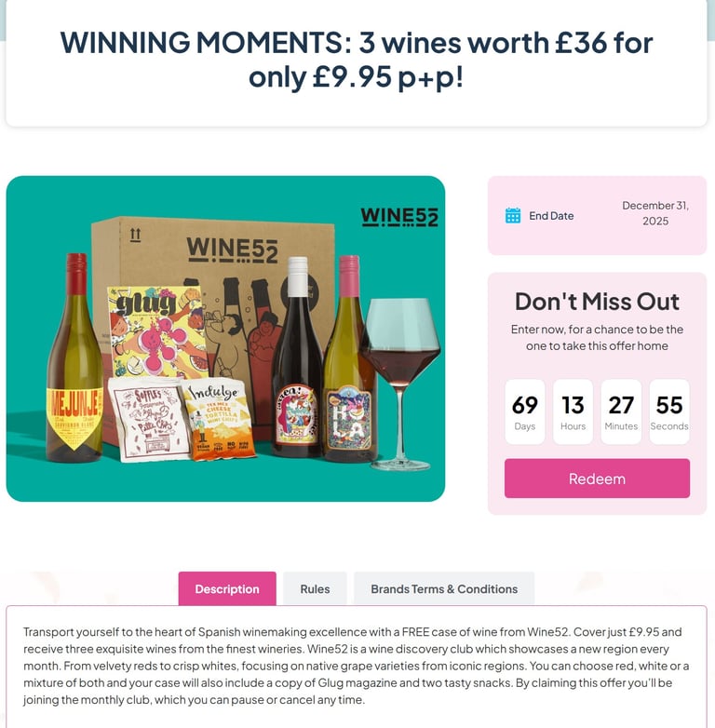Click the blue calendar icon beside End Date
This screenshot has height=728, width=715.
tap(513, 215)
